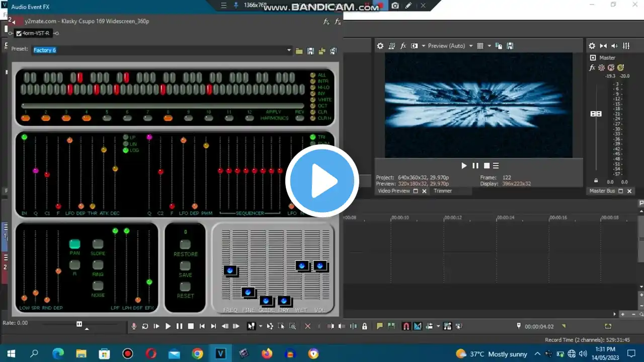644x362 pixels.
Task: Click the SAVE button in the plugin
Action: click(185, 265)
